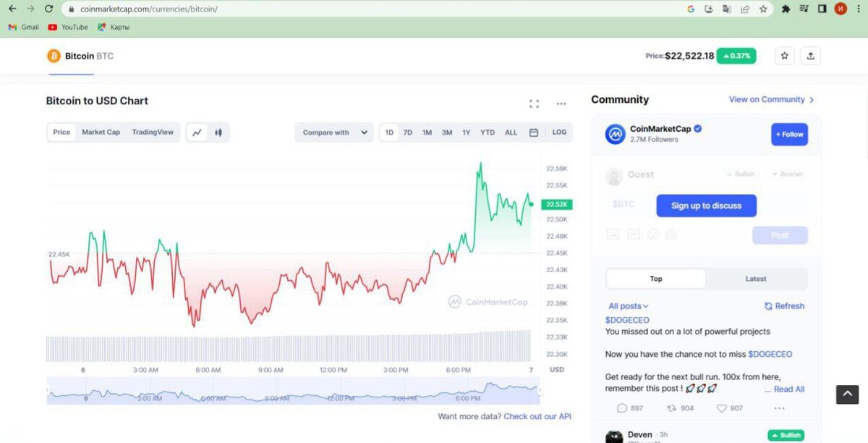
Task: Open the Compare with dropdown
Action: 334,132
